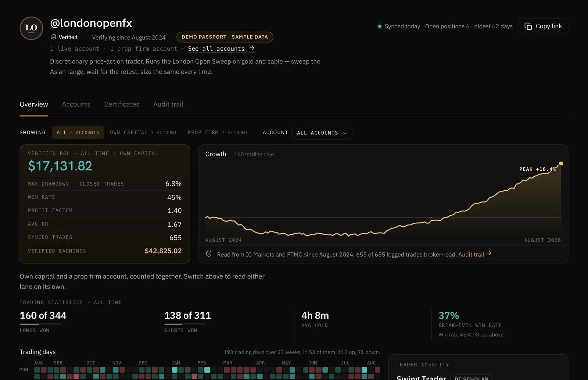Screen dimensions: 588x380
Task: Click the Avg RR 1.67 value
Action: [x=175, y=224]
